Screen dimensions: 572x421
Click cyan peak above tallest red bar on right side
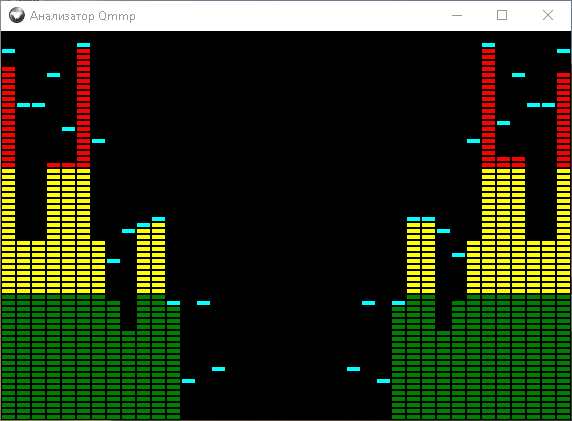pos(488,45)
